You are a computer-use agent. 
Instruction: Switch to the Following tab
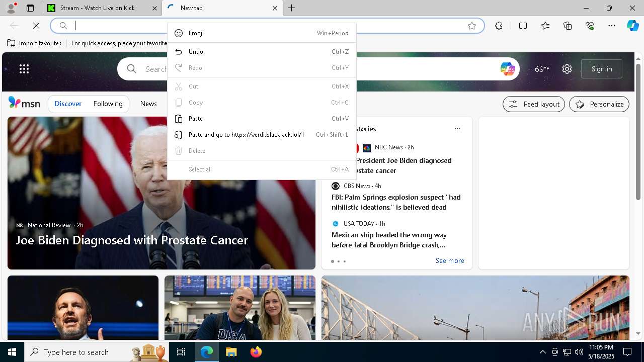[x=108, y=104]
